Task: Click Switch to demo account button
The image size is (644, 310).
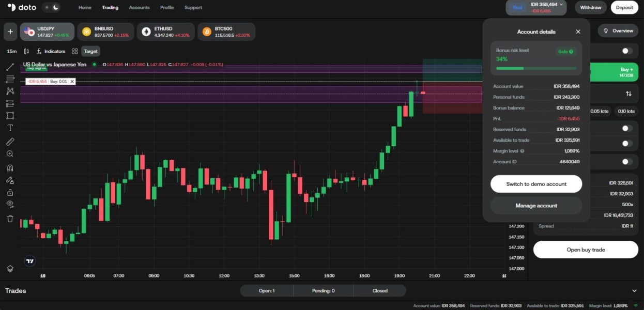Action: [536, 184]
